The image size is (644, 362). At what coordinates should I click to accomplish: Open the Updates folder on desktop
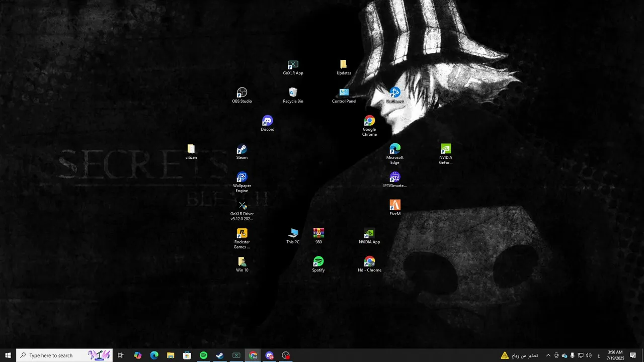tap(344, 68)
